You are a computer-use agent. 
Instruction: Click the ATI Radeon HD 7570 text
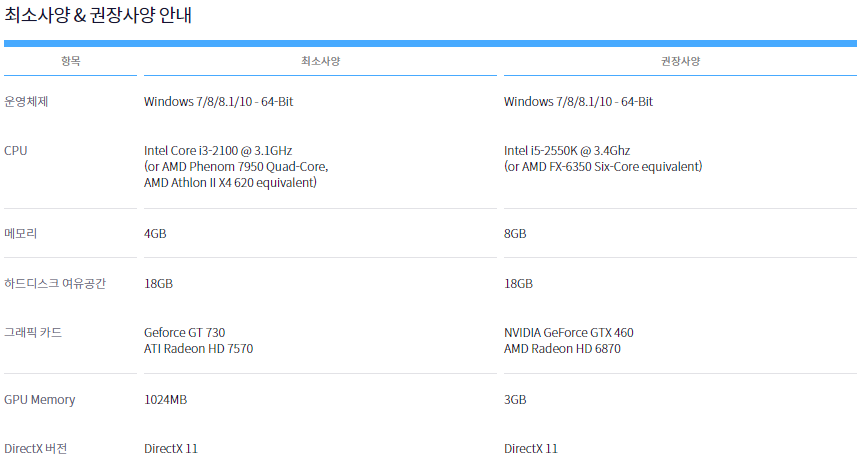point(199,348)
